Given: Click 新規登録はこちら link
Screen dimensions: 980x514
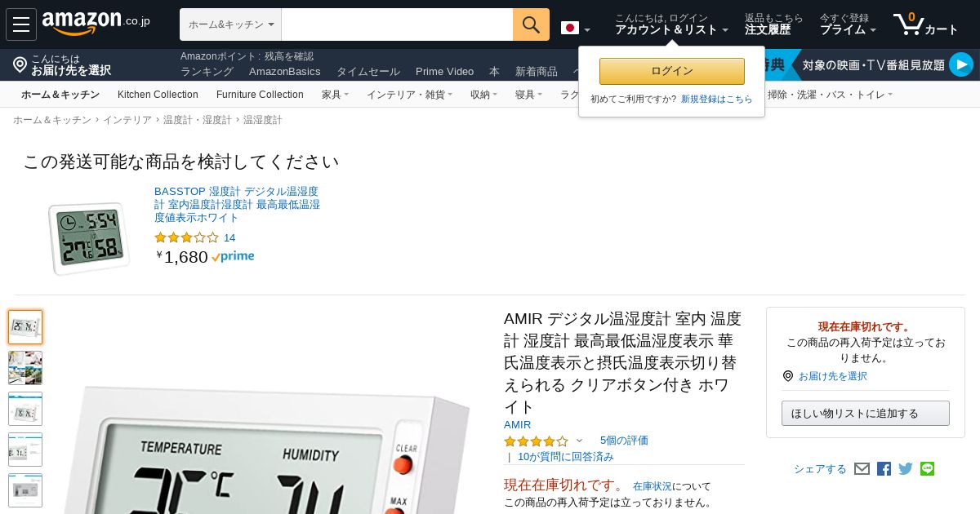Looking at the screenshot, I should [x=717, y=99].
